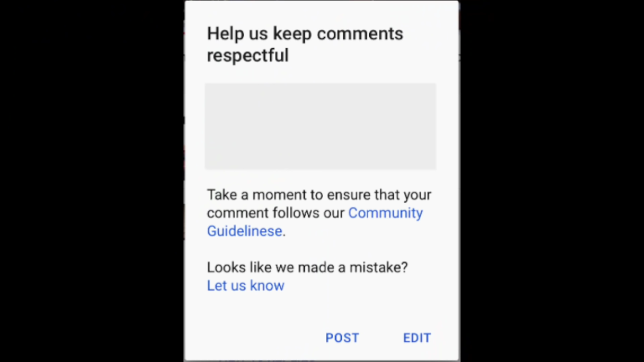Tap the POST button
This screenshot has height=362, width=644.
342,338
